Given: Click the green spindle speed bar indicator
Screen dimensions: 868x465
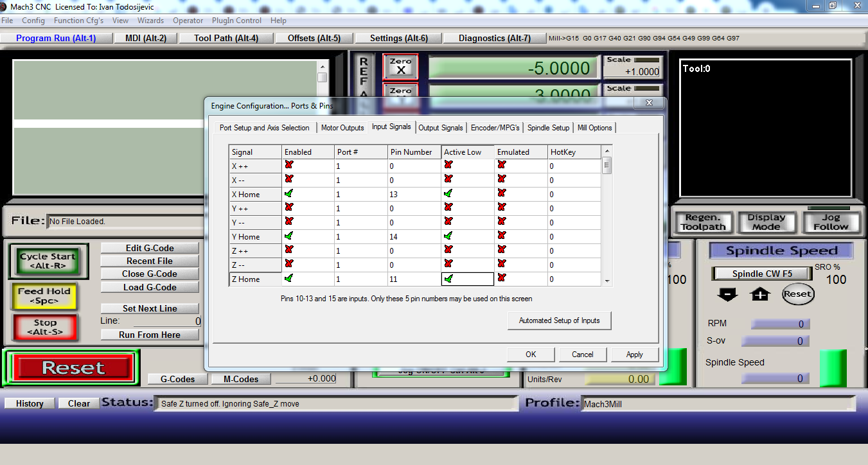Looking at the screenshot, I should pos(833,368).
